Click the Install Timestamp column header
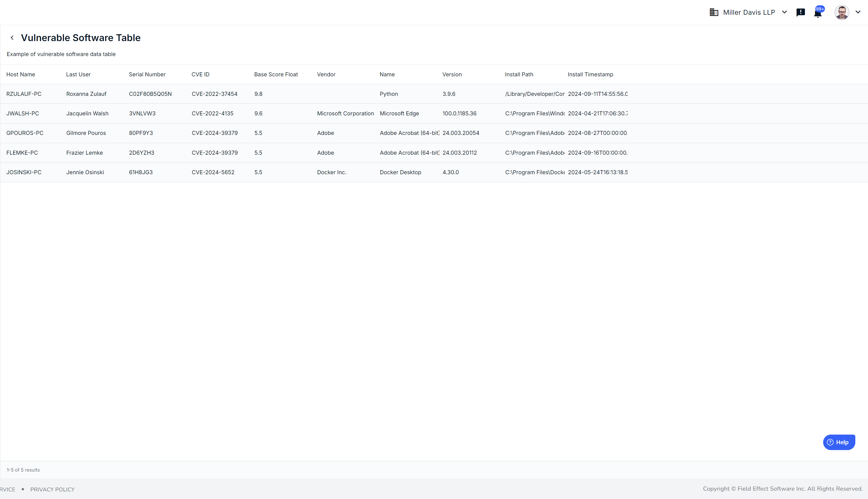The image size is (868, 499). point(590,74)
